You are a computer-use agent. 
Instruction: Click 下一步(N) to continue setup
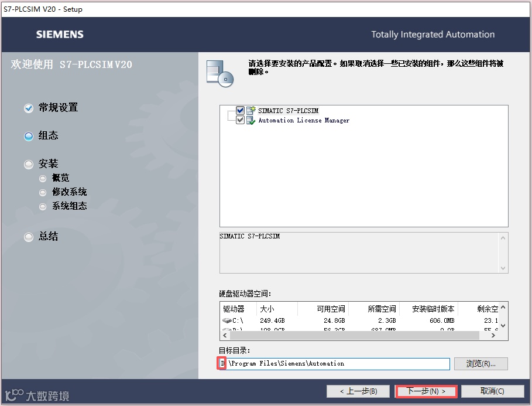(x=426, y=391)
